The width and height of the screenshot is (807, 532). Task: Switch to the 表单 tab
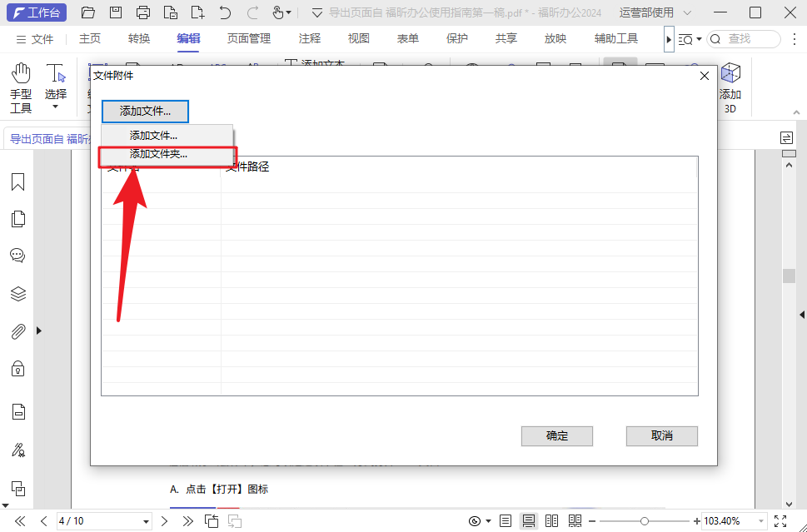click(407, 38)
